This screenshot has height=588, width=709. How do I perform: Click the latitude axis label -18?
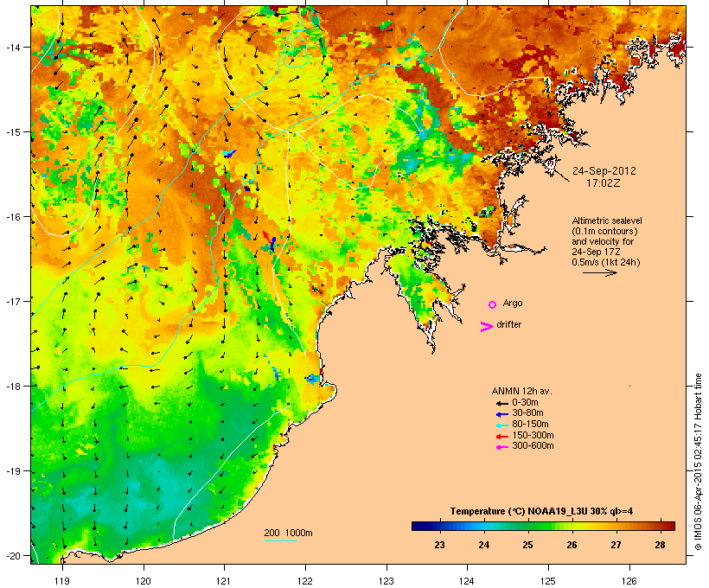[x=12, y=387]
